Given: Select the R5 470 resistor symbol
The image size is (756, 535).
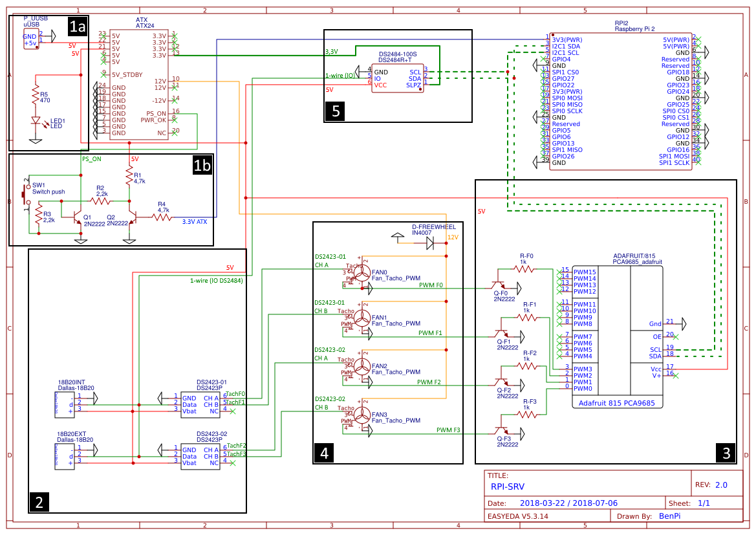Looking at the screenshot, I should [36, 96].
